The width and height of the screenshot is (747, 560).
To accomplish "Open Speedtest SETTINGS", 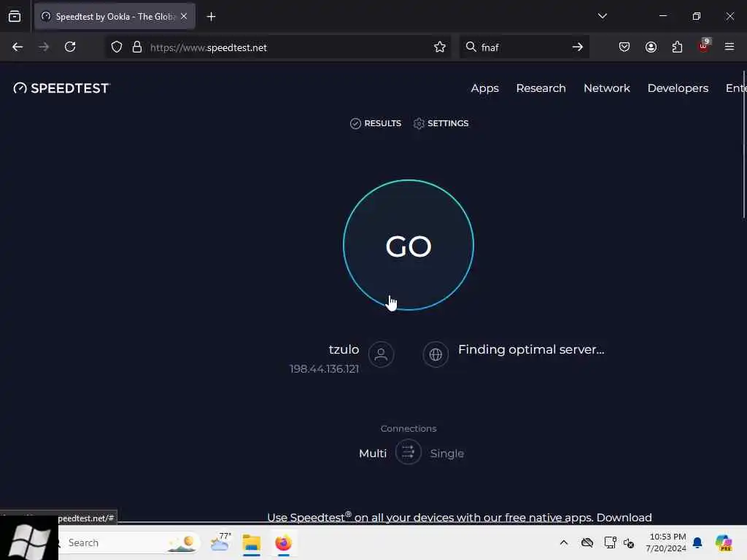I will 441,123.
